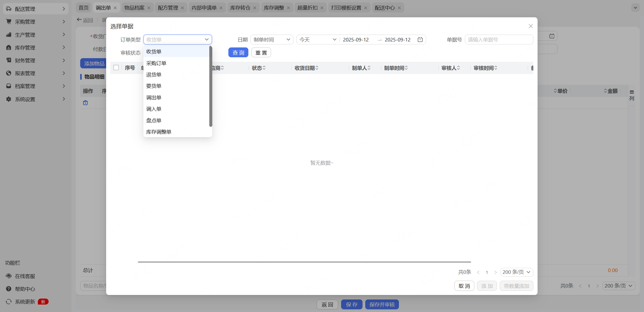The image size is (644, 312).
Task: Expand 财务管理 sidebar chevron
Action: tap(64, 60)
